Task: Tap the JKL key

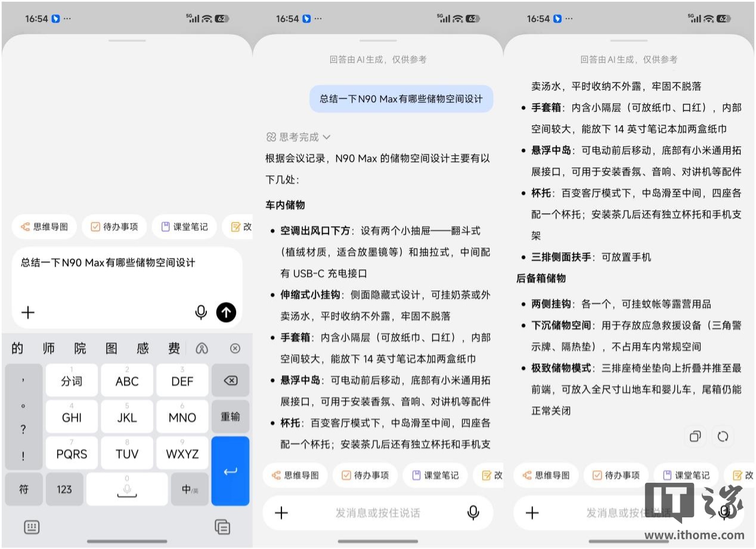Action: [x=127, y=417]
